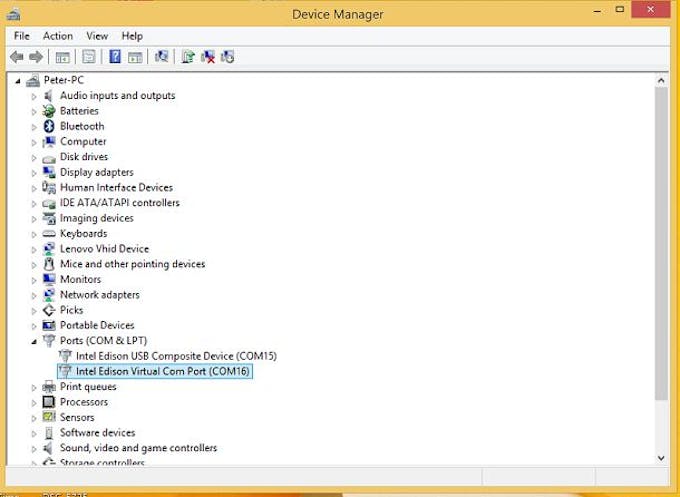Image resolution: width=680 pixels, height=497 pixels.
Task: Click the Properties sheet toolbar icon
Action: pyautogui.click(x=88, y=56)
